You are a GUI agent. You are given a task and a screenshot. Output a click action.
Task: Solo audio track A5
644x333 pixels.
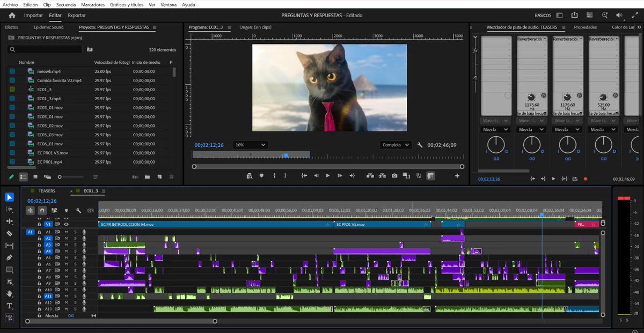[75, 258]
